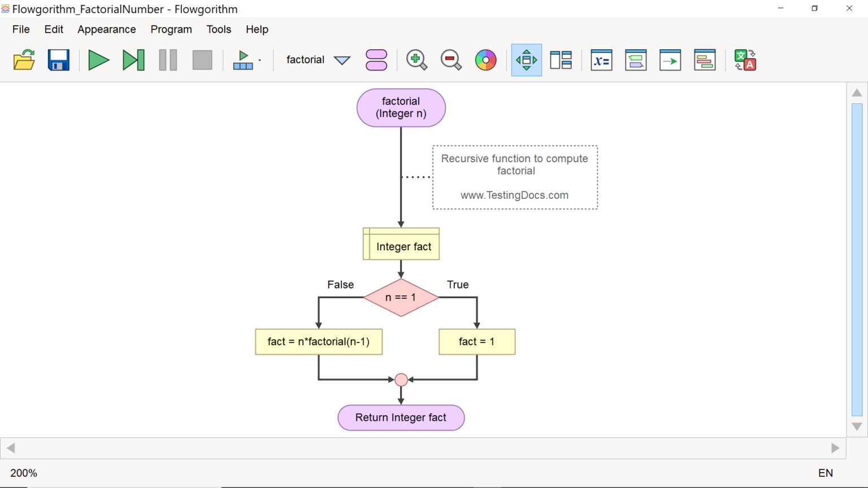The width and height of the screenshot is (868, 488).
Task: Expand options beside the run-to-shape button
Action: 259,59
